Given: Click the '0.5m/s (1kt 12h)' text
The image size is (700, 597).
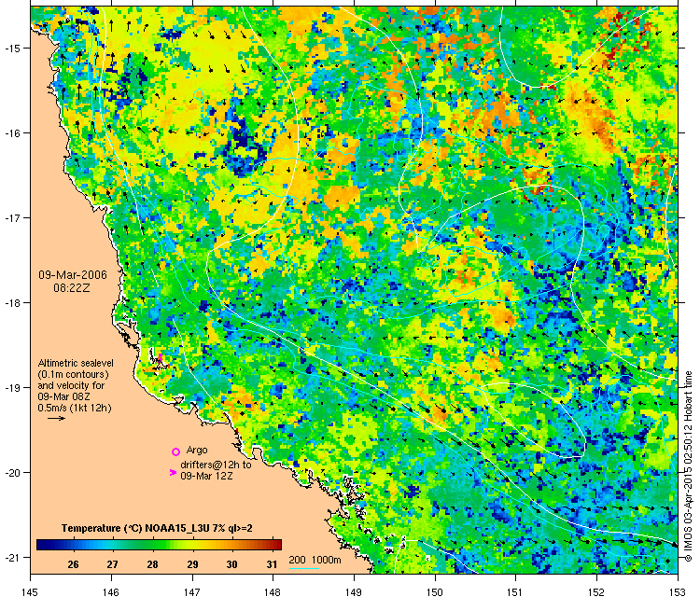Looking at the screenshot, I should pyautogui.click(x=75, y=408).
